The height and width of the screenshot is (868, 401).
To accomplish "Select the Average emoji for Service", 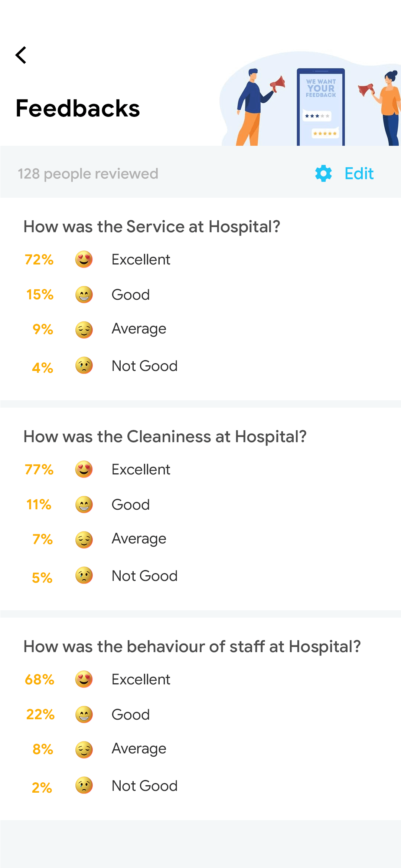I will 84,329.
